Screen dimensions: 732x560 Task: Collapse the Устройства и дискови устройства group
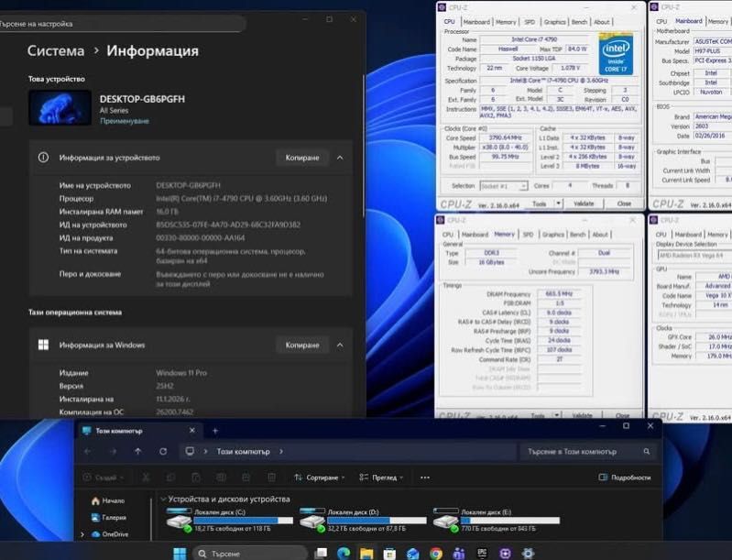[163, 500]
